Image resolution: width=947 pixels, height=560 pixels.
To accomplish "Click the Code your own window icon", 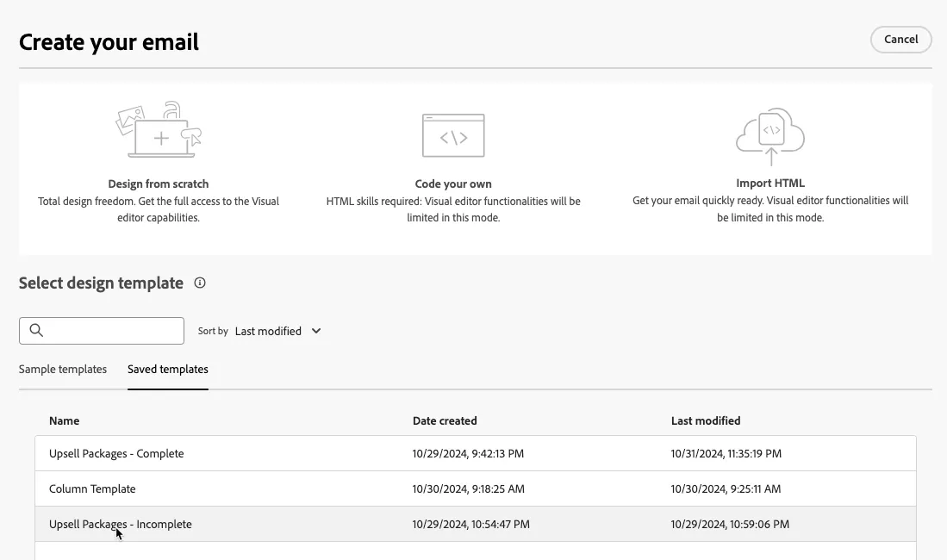I will tap(453, 135).
